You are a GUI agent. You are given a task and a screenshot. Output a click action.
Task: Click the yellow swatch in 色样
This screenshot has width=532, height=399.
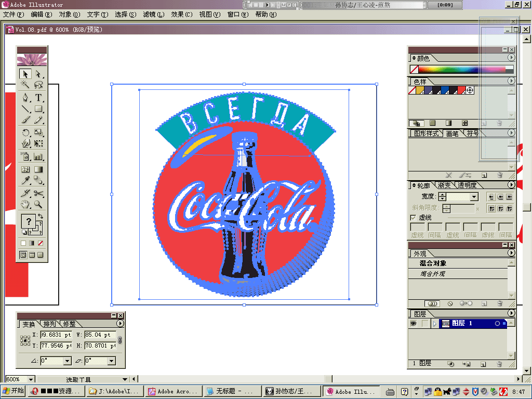[x=420, y=90]
